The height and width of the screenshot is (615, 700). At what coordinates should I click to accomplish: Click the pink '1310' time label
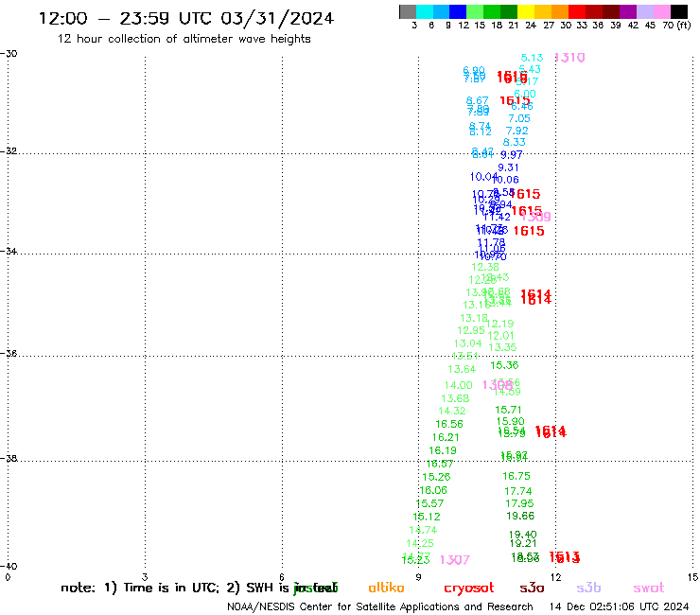(x=569, y=57)
